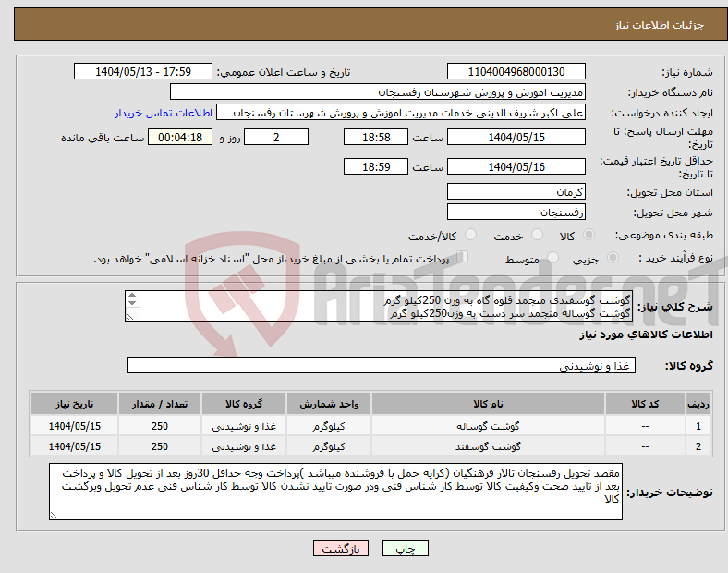Click کیلوگرم unit in گوشت گوساله row
Image resolution: width=728 pixels, height=573 pixels.
[x=329, y=426]
